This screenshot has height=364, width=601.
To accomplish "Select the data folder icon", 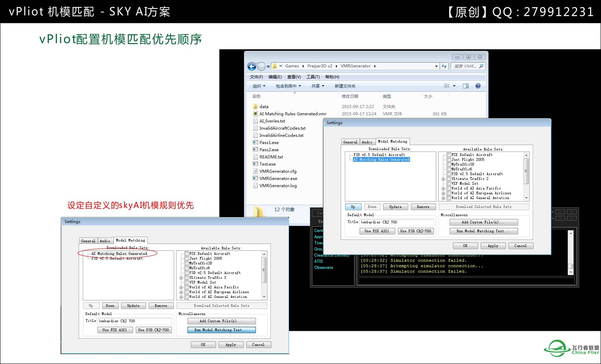I will pyautogui.click(x=255, y=106).
